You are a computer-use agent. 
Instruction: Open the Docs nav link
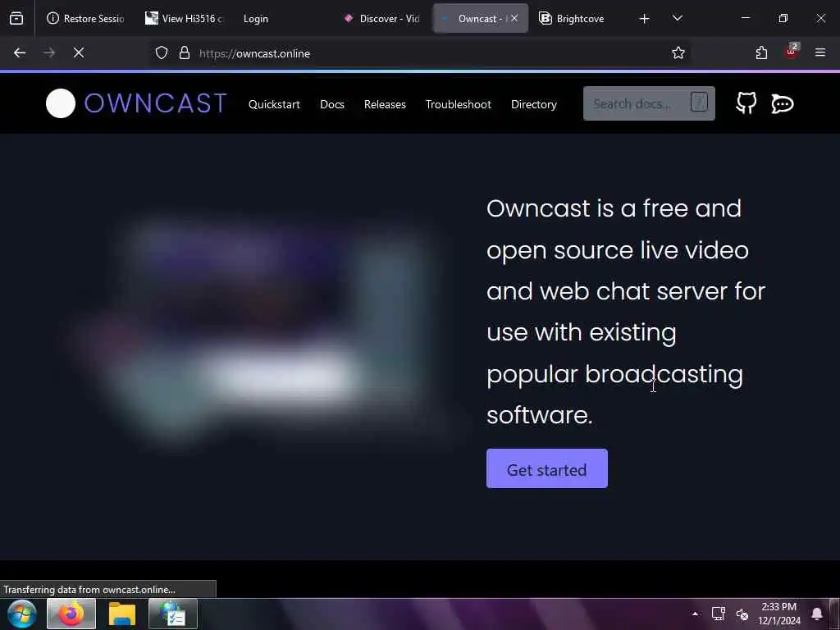pos(332,104)
